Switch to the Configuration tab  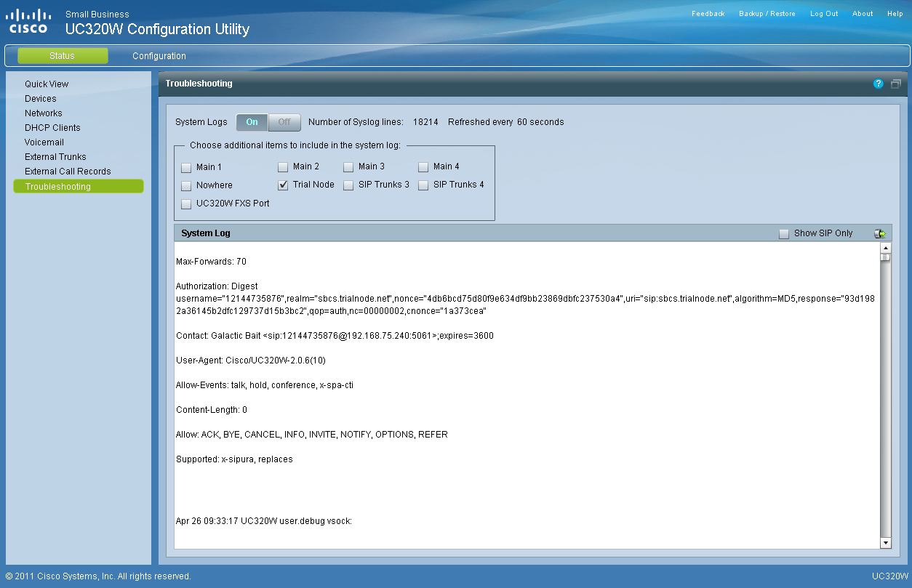[x=159, y=56]
